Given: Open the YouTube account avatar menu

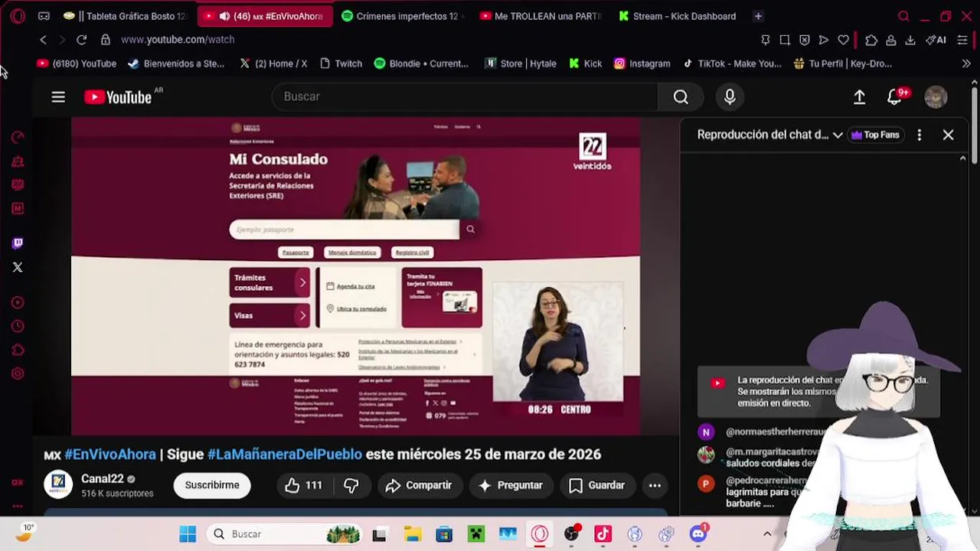Looking at the screenshot, I should point(936,96).
